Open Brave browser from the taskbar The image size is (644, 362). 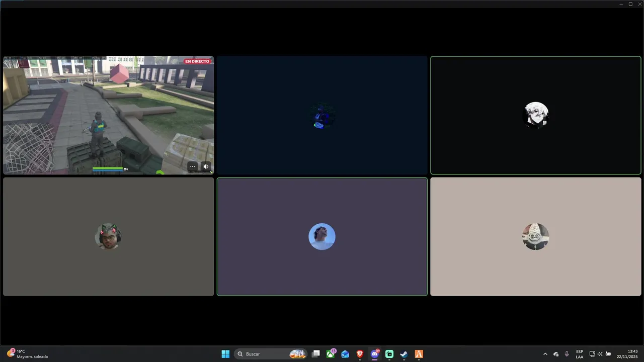click(x=360, y=354)
